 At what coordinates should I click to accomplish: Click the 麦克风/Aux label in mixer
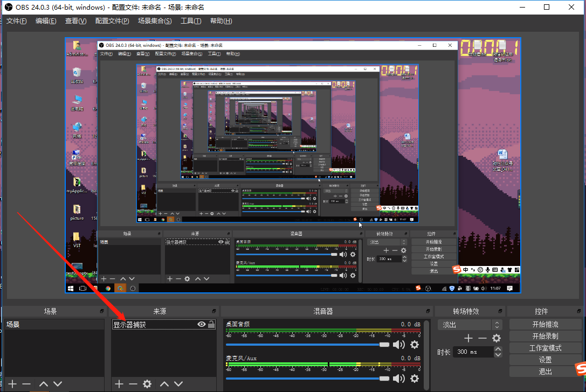click(241, 358)
